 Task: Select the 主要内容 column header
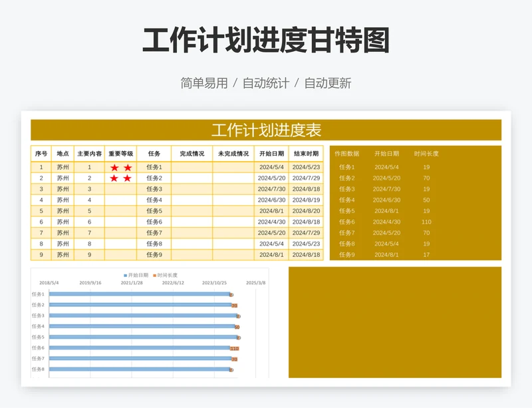90,154
